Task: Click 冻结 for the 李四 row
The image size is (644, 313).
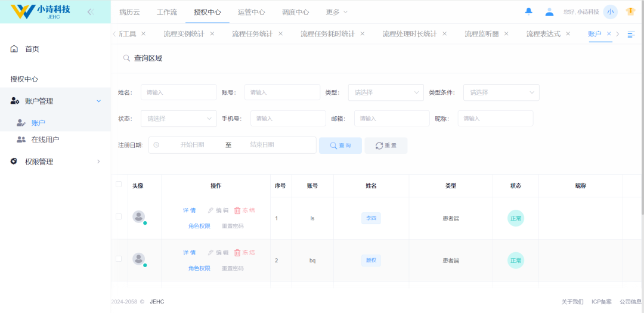Action: click(x=244, y=210)
